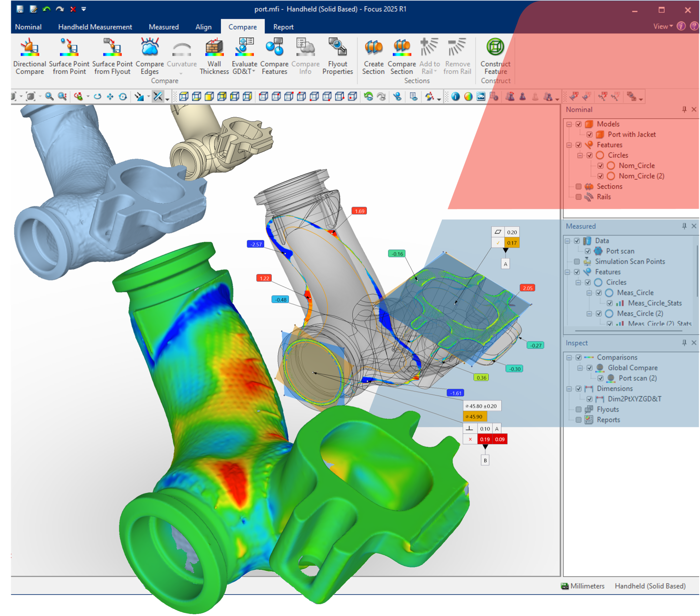The image size is (700, 616).
Task: Pin the Nominal panel
Action: (x=684, y=109)
